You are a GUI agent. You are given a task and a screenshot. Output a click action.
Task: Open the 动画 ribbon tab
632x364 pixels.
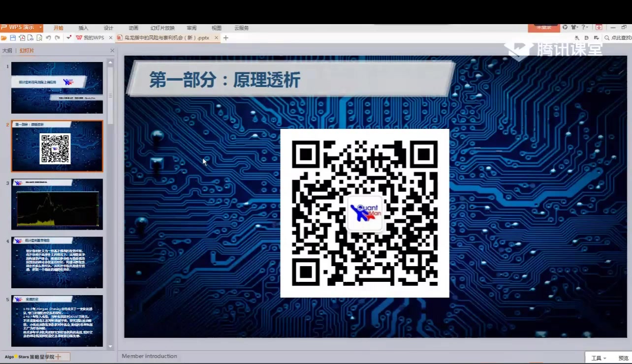tap(133, 28)
